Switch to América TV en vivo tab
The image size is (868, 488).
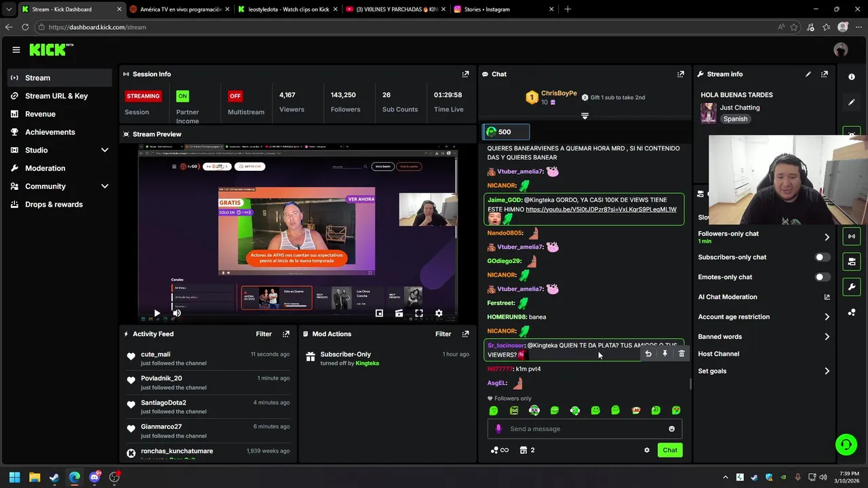pyautogui.click(x=179, y=9)
